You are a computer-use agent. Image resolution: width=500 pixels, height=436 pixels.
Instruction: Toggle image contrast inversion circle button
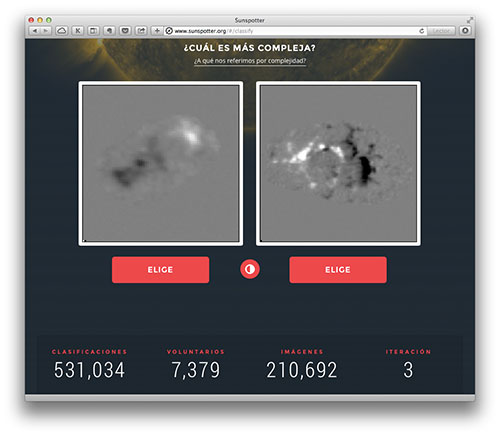pyautogui.click(x=250, y=269)
